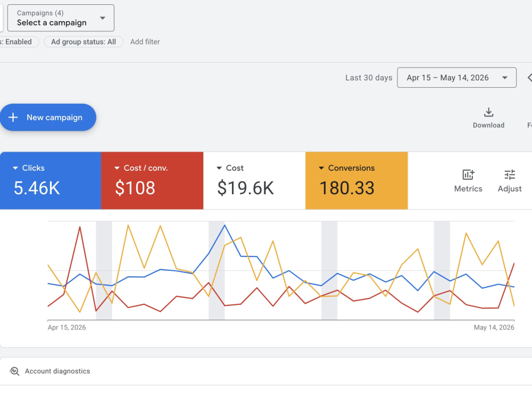Click the Download label
This screenshot has width=532, height=399.
(488, 125)
